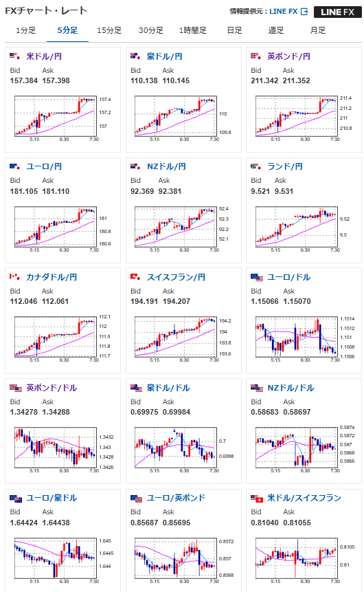Click the South Africa flag icon beside ランド/円
364x592 pixels.
[x=255, y=166]
